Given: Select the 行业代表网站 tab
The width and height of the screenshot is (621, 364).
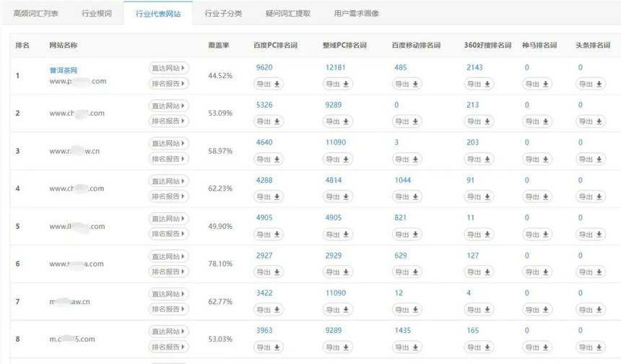Looking at the screenshot, I should click(158, 14).
